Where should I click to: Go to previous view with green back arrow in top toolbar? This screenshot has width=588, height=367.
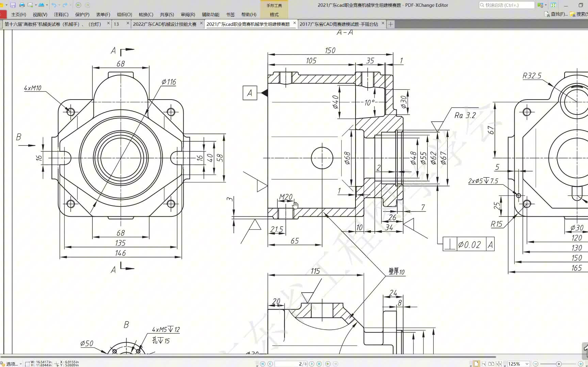point(79,5)
